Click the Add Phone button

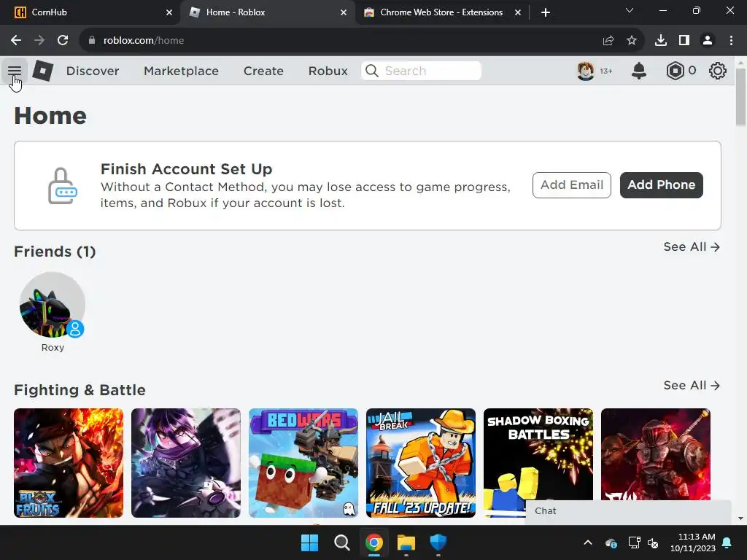click(x=661, y=184)
